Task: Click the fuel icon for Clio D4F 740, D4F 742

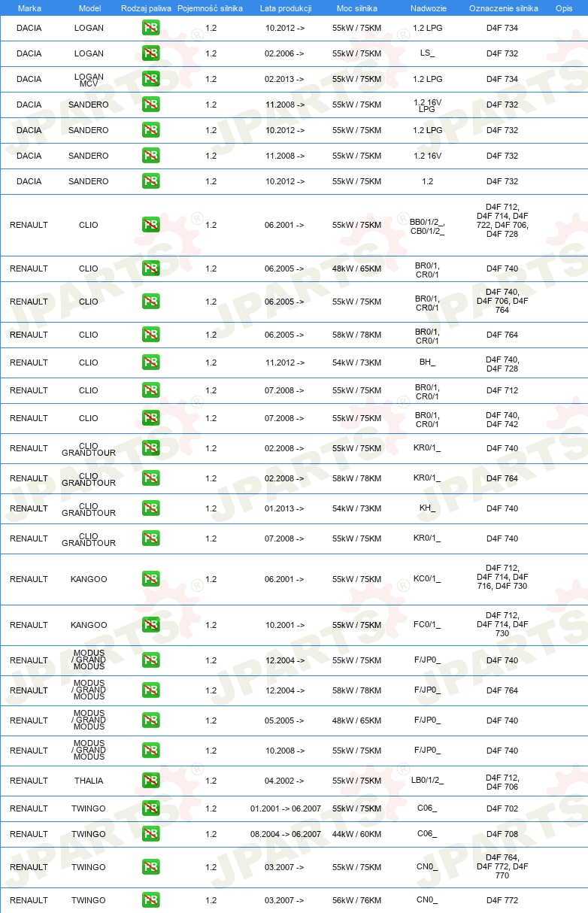Action: coord(150,418)
